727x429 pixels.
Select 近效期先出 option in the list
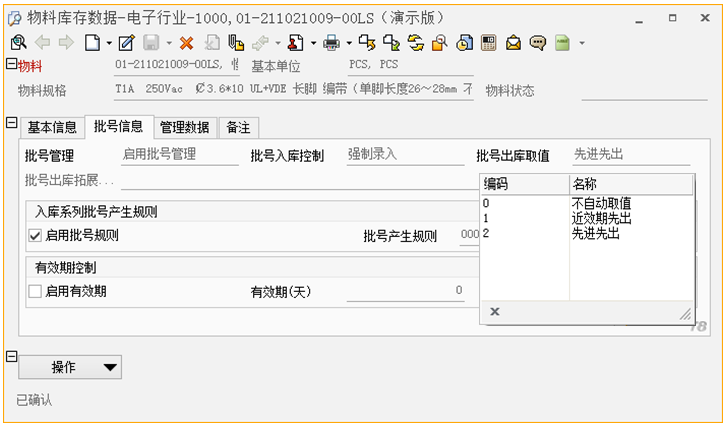click(601, 218)
